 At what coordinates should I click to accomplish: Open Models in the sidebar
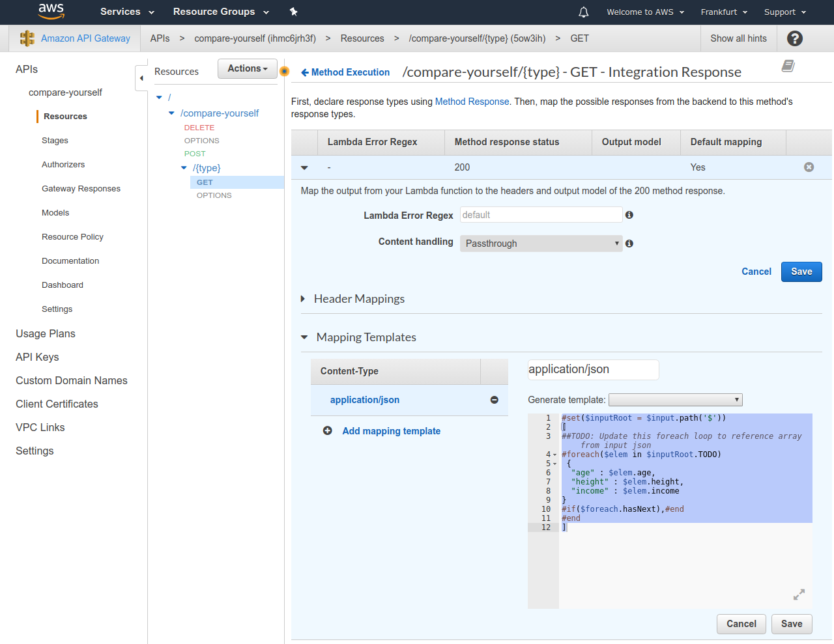pyautogui.click(x=55, y=213)
